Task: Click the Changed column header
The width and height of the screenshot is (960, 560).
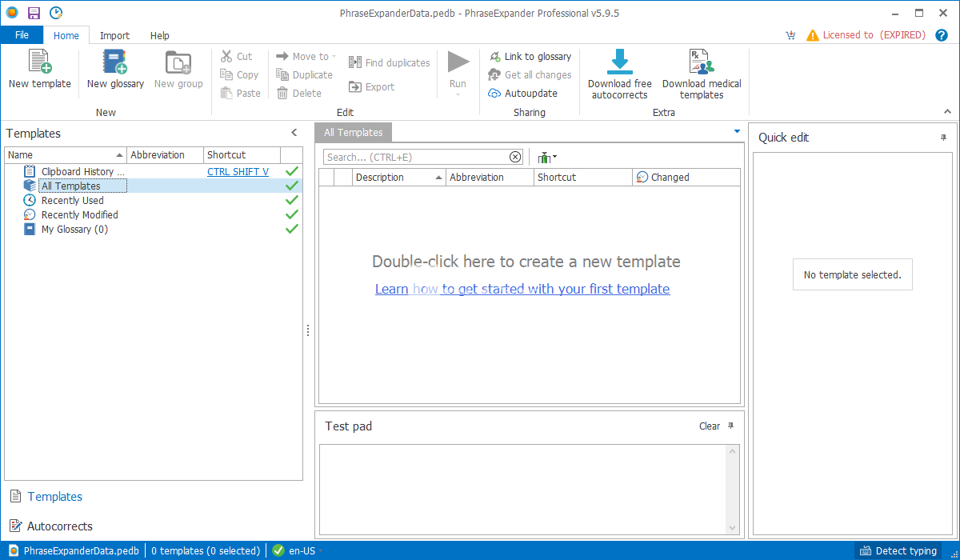Action: [686, 178]
